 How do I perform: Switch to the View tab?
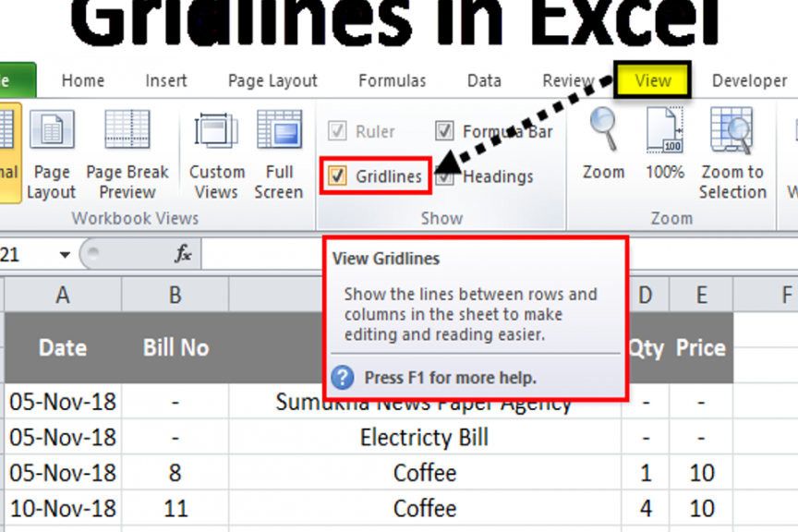point(652,80)
